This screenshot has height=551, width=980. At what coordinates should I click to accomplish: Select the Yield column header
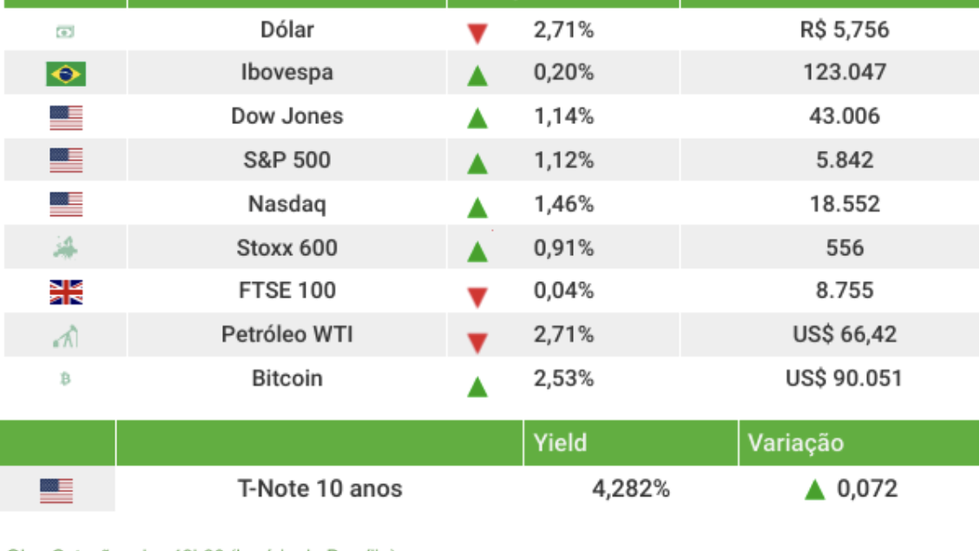pyautogui.click(x=560, y=442)
